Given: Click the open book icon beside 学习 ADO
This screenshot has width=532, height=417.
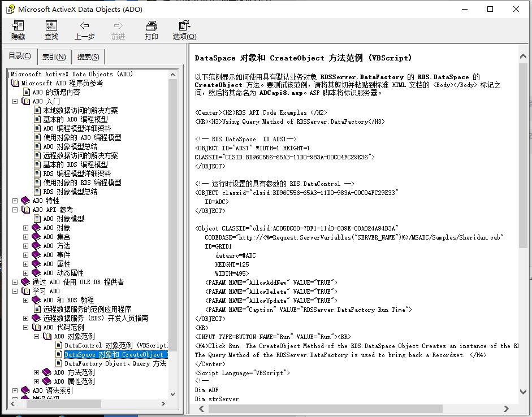Looking at the screenshot, I should [x=26, y=291].
